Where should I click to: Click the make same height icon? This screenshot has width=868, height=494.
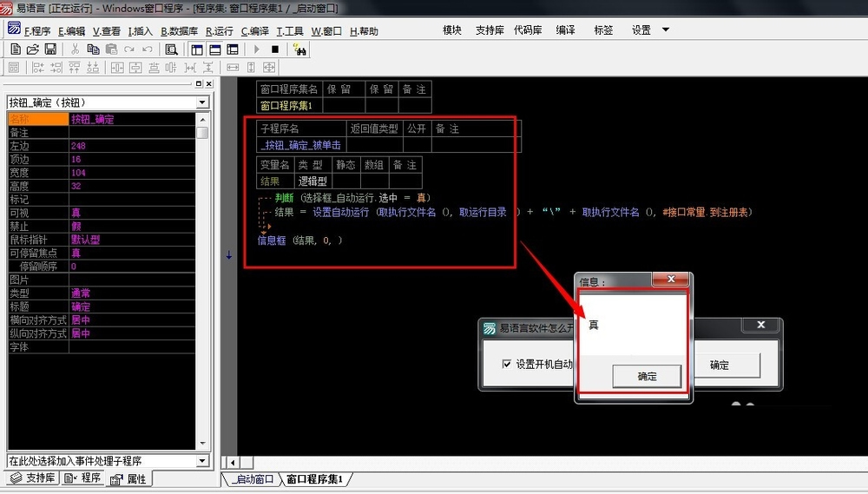(251, 68)
